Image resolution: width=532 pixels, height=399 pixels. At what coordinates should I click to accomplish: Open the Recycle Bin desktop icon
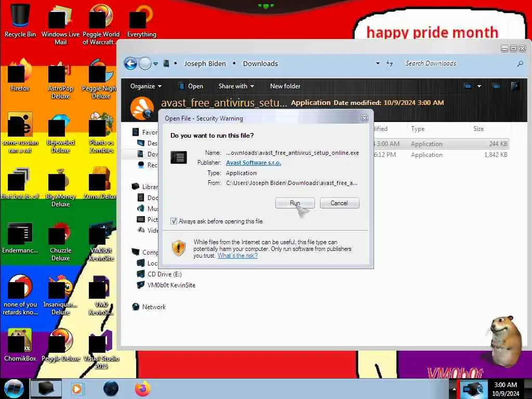20,20
